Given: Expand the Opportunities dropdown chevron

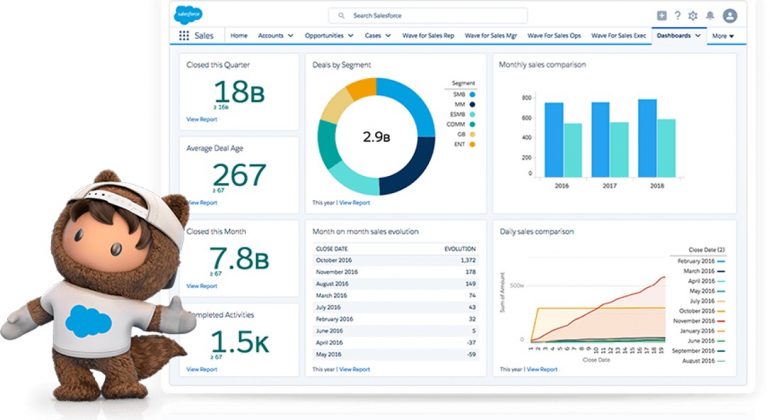Looking at the screenshot, I should 351,35.
